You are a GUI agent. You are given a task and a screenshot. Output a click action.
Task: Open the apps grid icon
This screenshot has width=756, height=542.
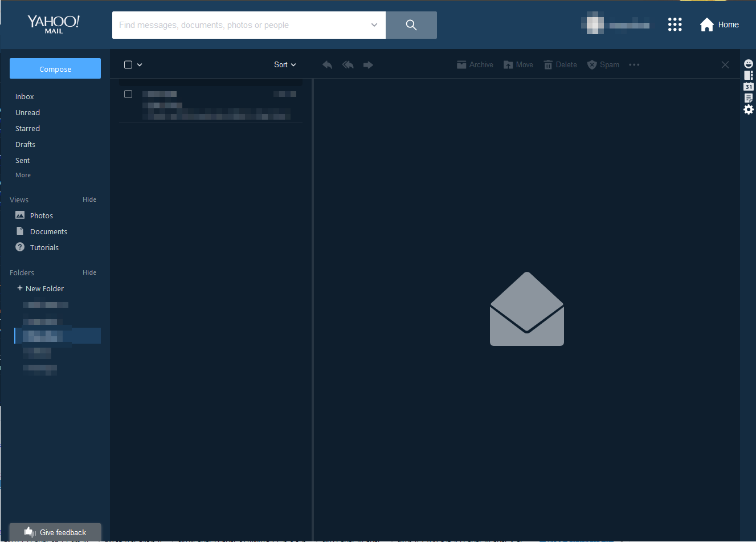click(675, 24)
